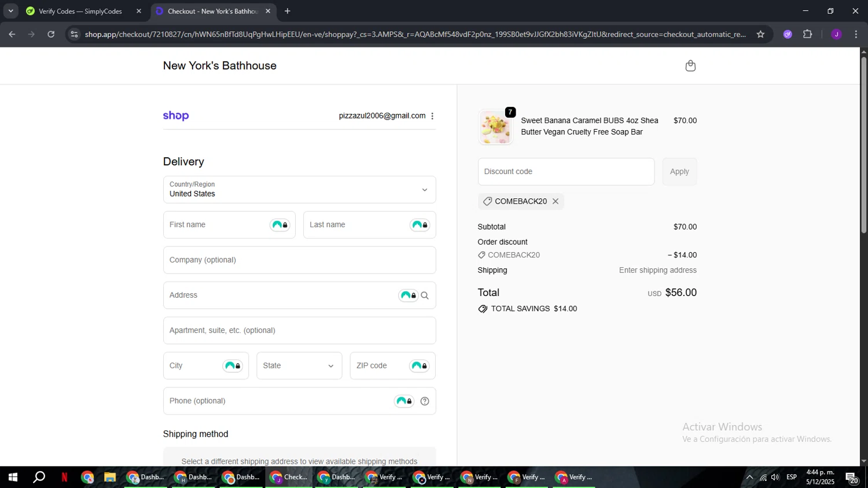Click the Last name field
868x488 pixels.
pos(369,225)
